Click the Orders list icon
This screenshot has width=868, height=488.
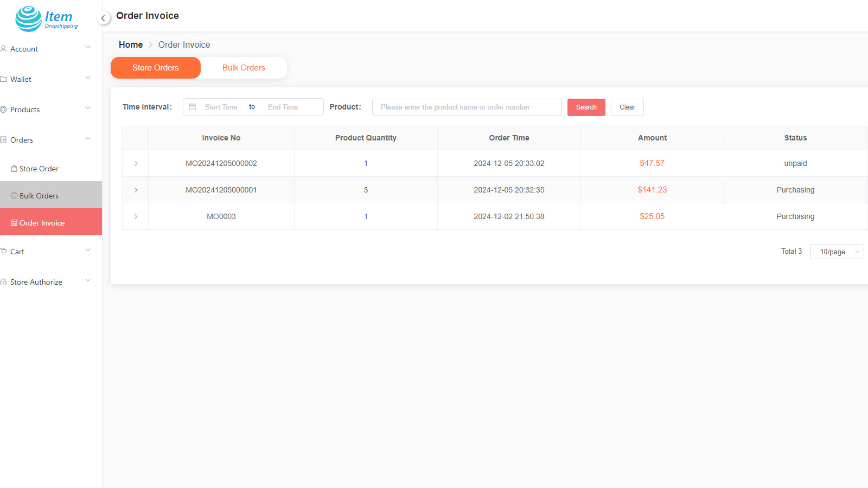click(3, 140)
